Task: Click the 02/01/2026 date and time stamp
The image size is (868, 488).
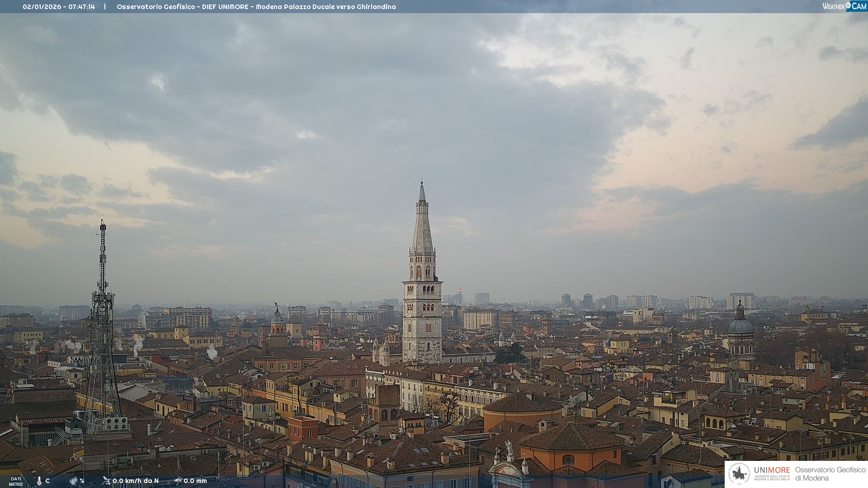Action: [x=59, y=7]
